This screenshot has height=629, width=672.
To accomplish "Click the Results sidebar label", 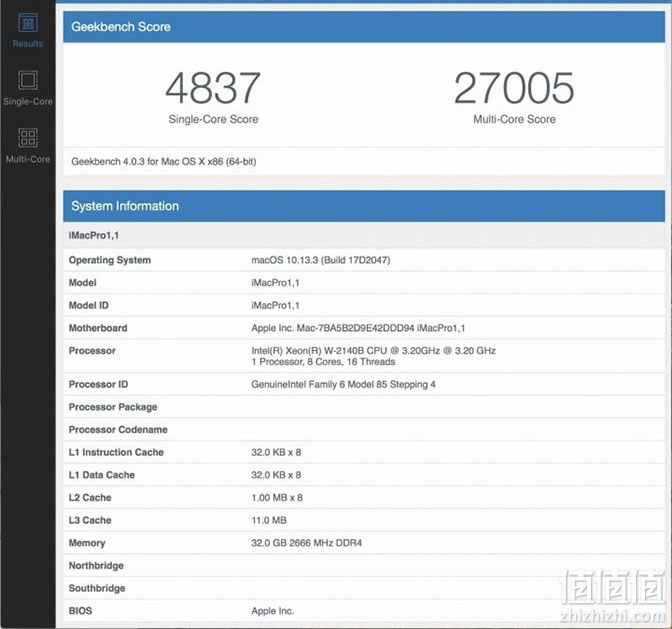I will [28, 44].
